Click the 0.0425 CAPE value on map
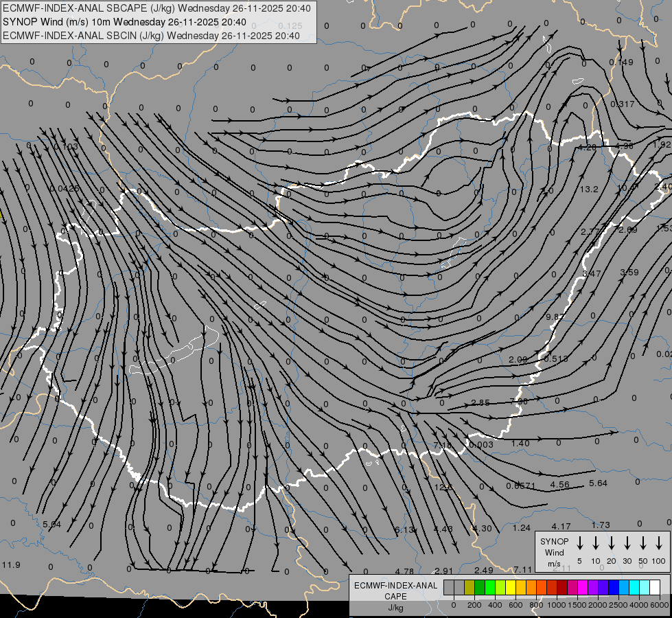The image size is (672, 618). [65, 188]
